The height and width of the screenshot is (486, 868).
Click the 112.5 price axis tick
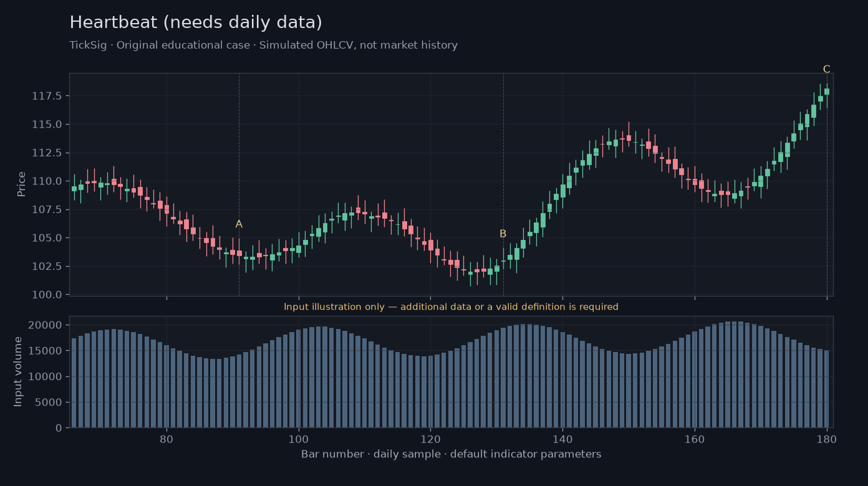point(47,153)
